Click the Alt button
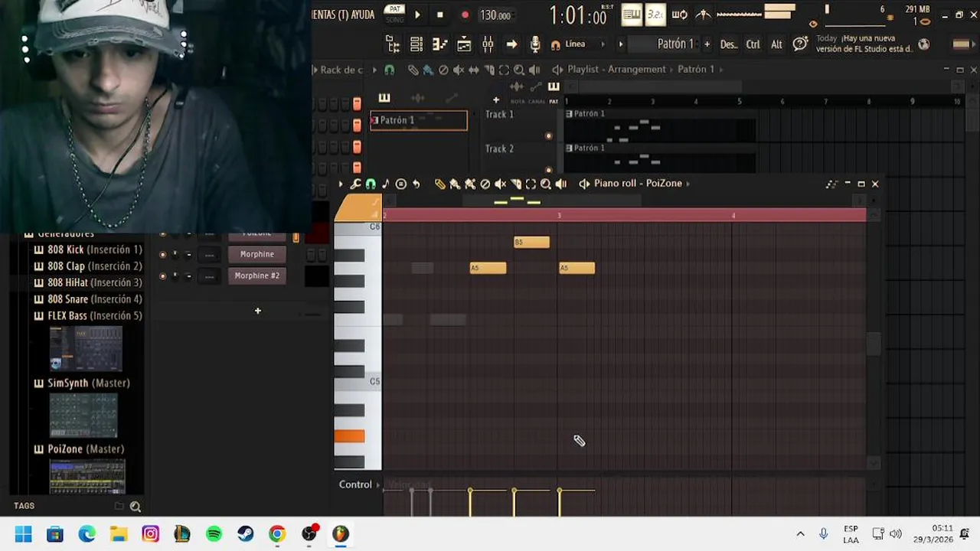Image resolution: width=980 pixels, height=551 pixels. pos(776,44)
